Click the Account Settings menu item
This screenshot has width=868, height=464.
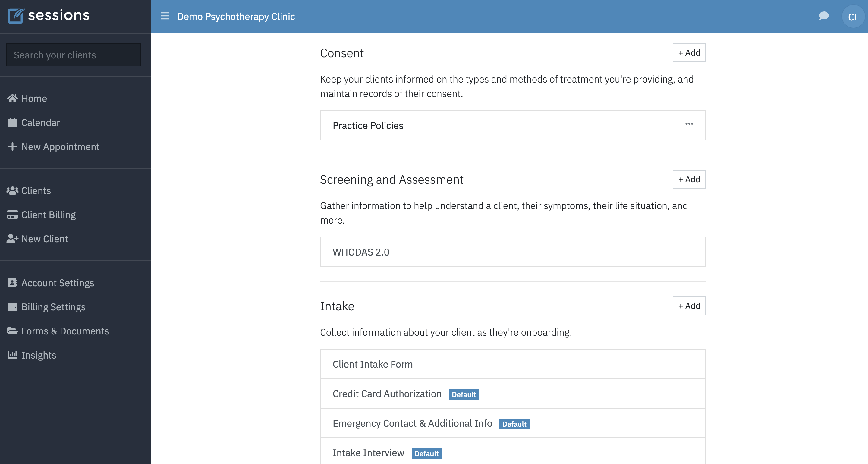pyautogui.click(x=58, y=282)
